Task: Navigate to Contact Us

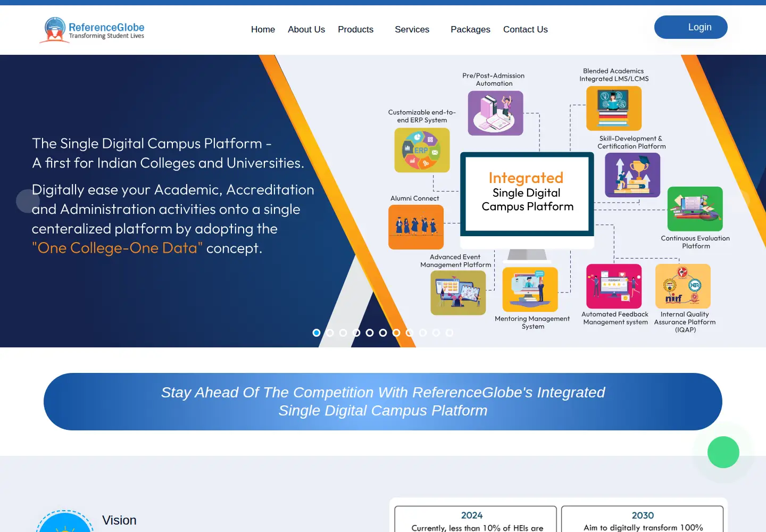Action: click(x=526, y=30)
